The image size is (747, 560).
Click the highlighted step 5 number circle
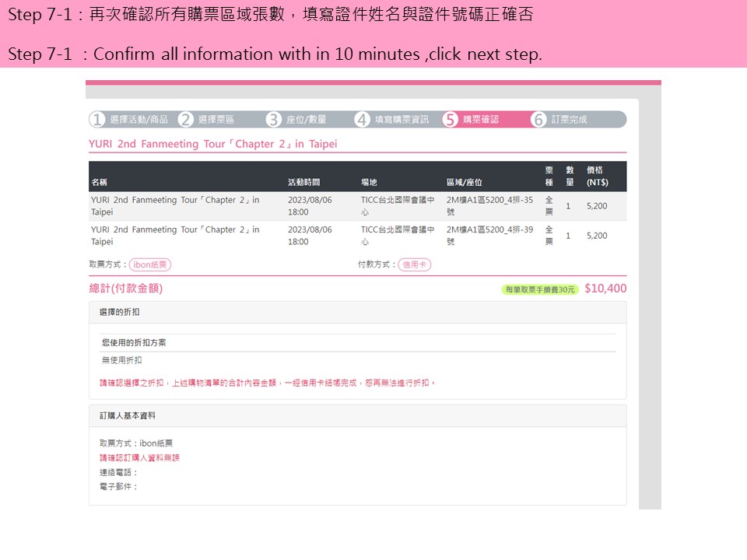click(450, 120)
